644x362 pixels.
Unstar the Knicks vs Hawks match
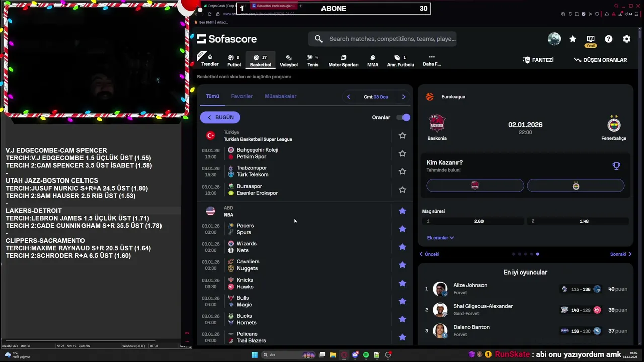coord(403,284)
